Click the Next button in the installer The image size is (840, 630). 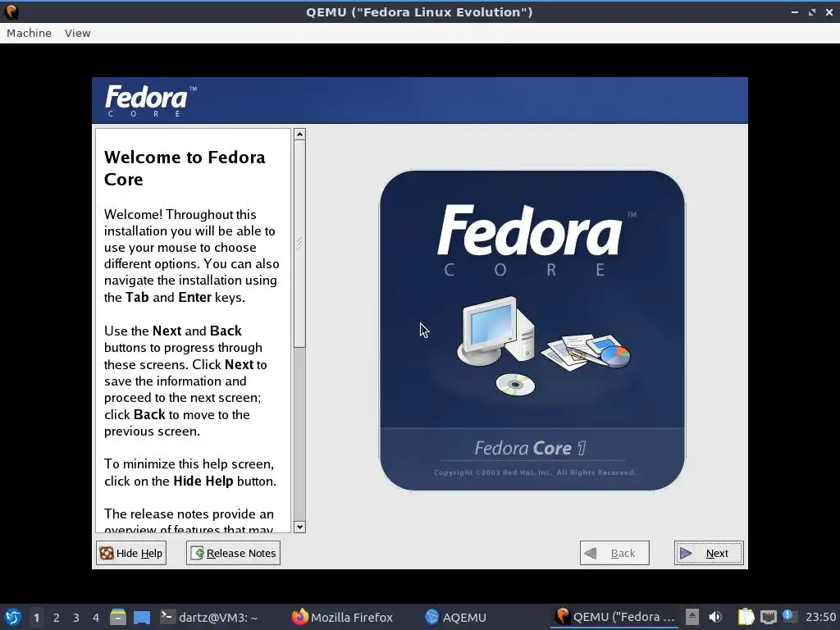pos(708,553)
